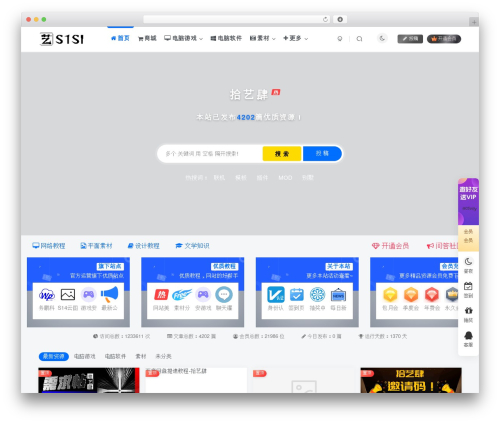Image resolution: width=500 pixels, height=423 pixels.
Task: Open the 网络教程 category link
Action: 49,246
